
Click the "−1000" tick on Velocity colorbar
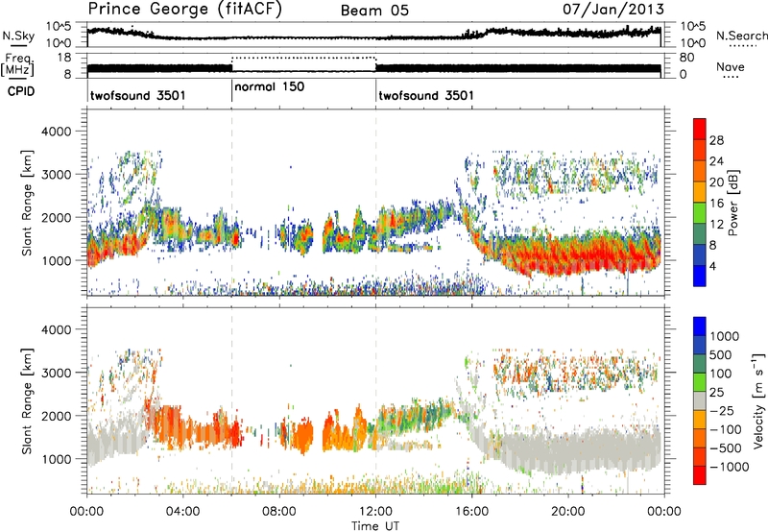730,467
